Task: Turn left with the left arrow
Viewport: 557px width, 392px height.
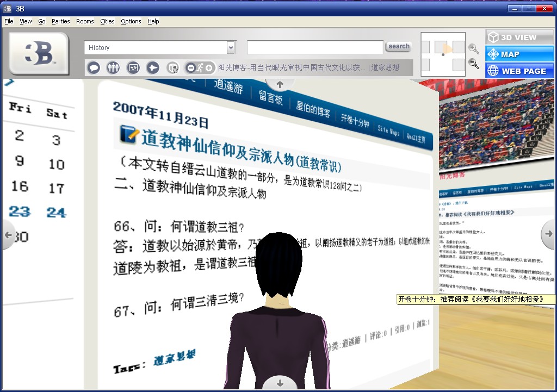Action: pyautogui.click(x=8, y=235)
